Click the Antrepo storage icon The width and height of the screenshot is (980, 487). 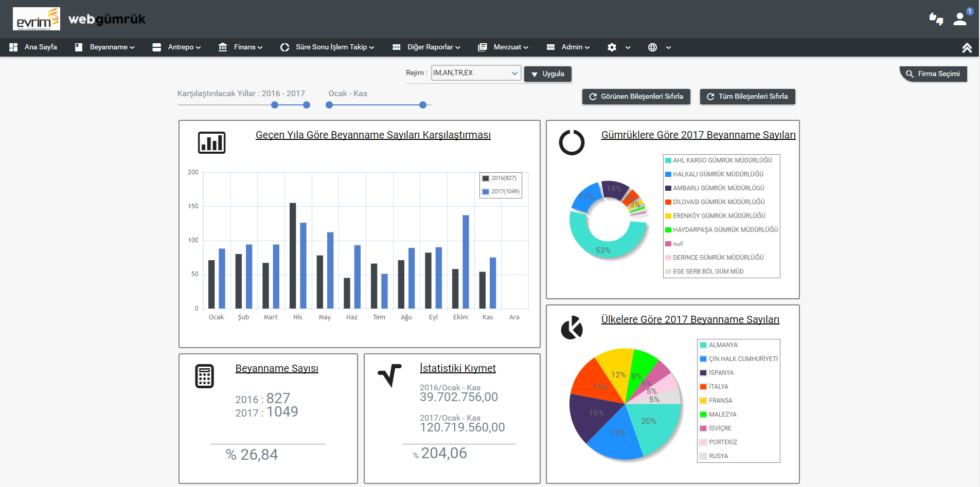click(157, 47)
